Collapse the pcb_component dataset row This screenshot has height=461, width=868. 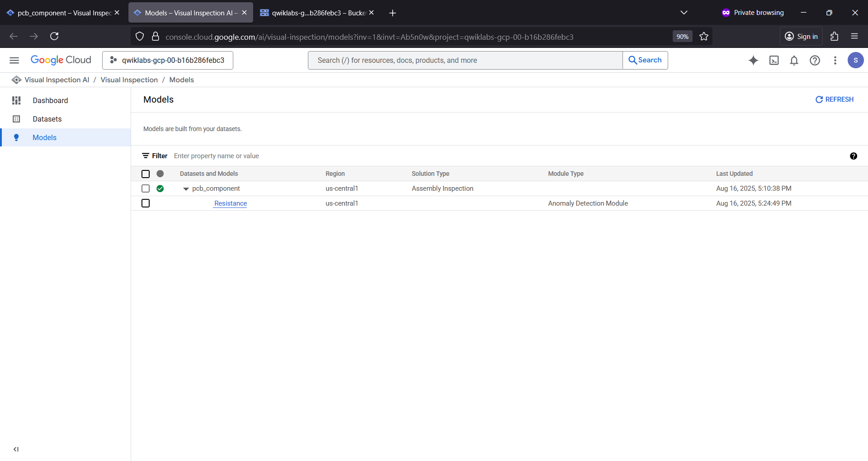[x=186, y=189]
